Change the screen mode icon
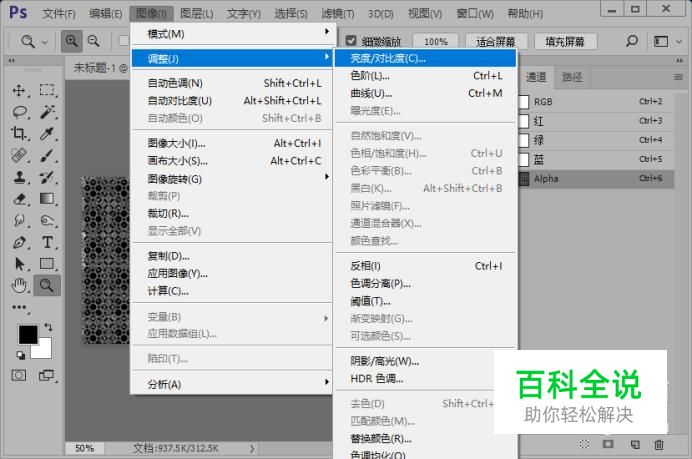 pyautogui.click(x=46, y=376)
